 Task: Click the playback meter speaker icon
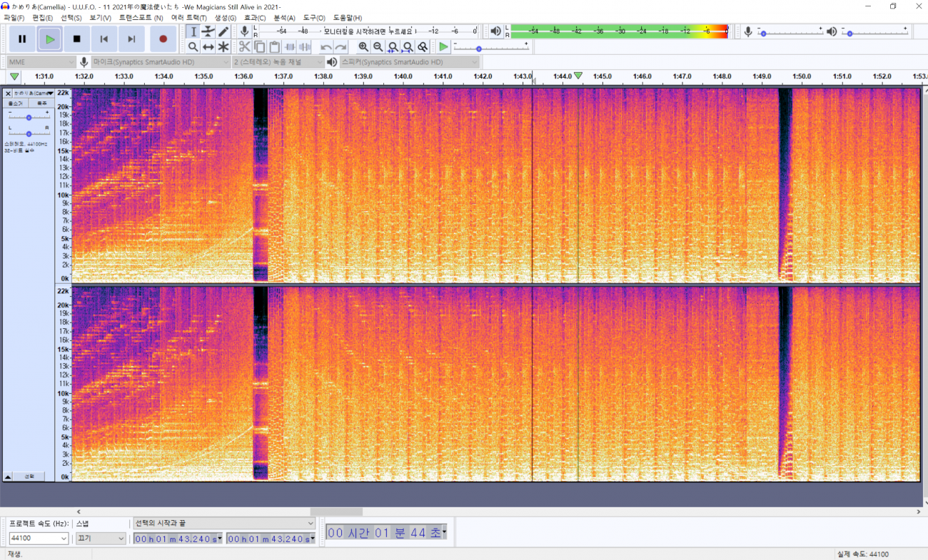click(496, 31)
